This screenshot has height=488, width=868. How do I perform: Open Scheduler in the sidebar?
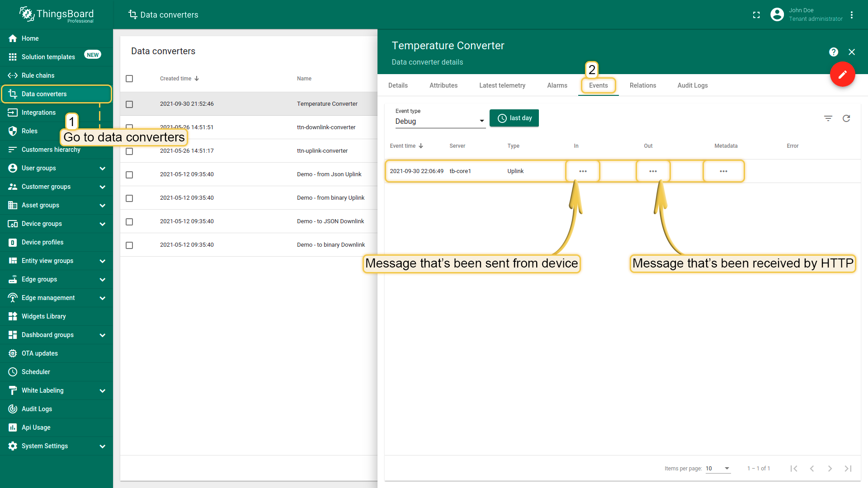36,372
